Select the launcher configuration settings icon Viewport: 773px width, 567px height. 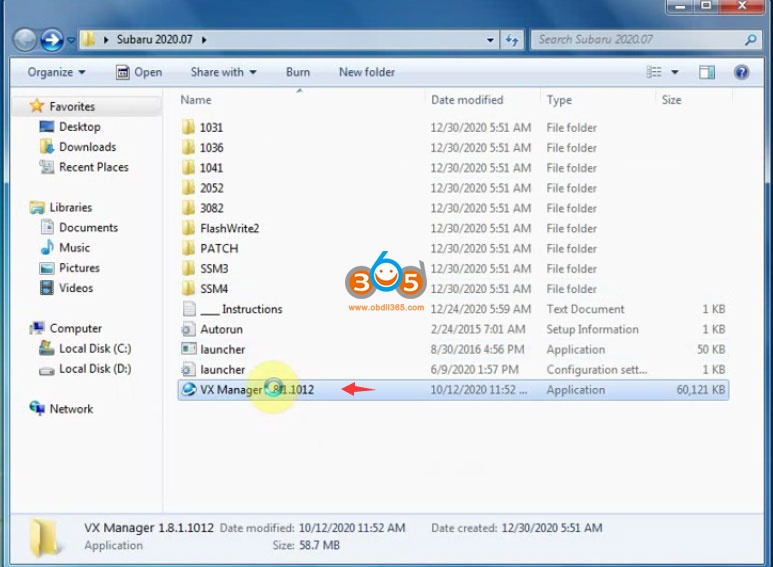(x=189, y=369)
